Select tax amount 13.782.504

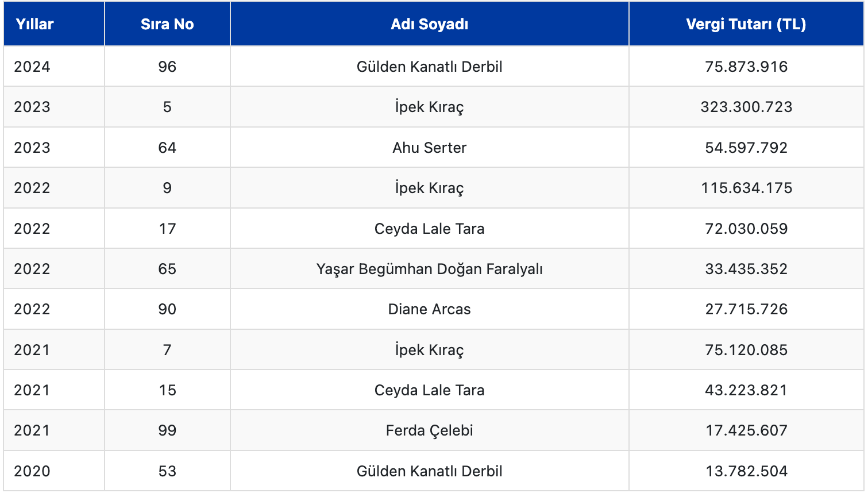click(x=746, y=471)
